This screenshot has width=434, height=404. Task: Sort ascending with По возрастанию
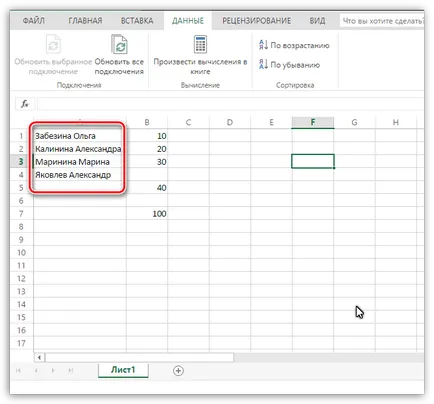pyautogui.click(x=294, y=45)
